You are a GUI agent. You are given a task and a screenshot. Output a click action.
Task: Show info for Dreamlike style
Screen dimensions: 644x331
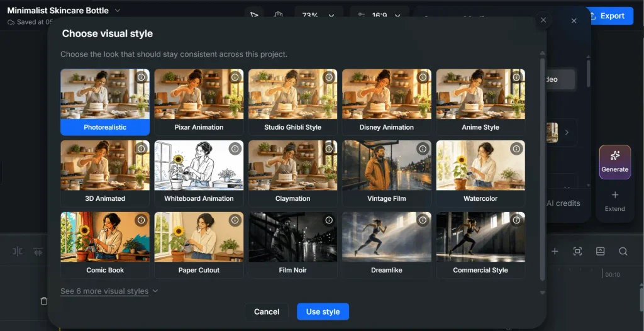(423, 220)
